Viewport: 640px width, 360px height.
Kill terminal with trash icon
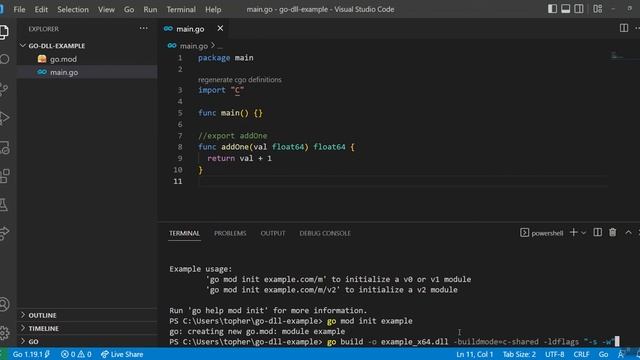coord(612,232)
